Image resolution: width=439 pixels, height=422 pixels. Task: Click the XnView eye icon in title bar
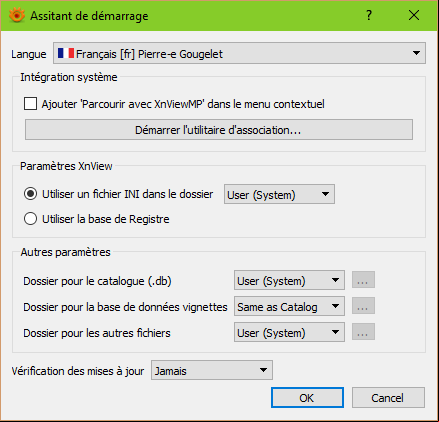[17, 15]
